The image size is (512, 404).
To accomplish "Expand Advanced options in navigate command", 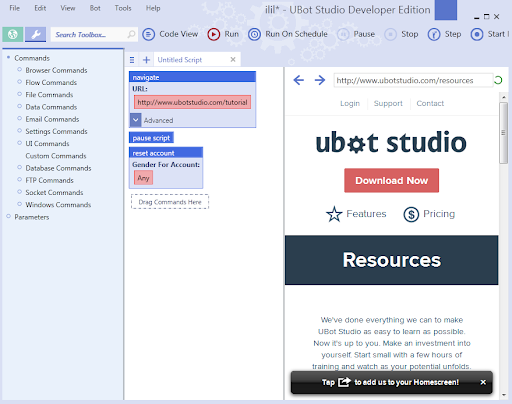I will [x=136, y=120].
